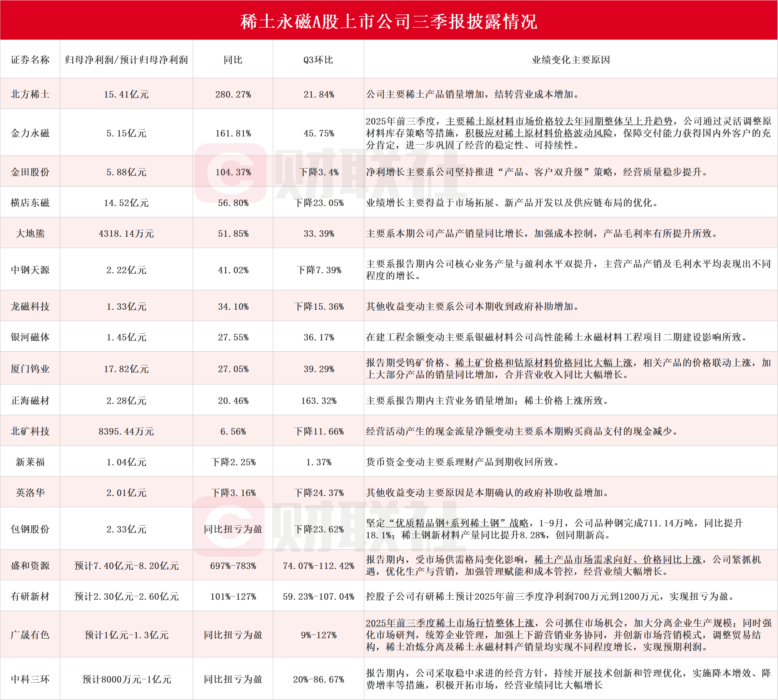Select 中科三环 in the name column
Image resolution: width=778 pixels, height=700 pixels.
click(30, 679)
